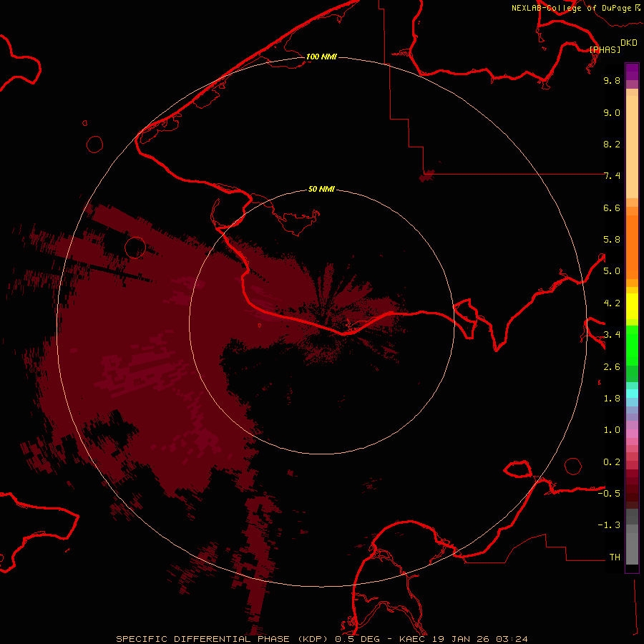Click the small isolated echo near state border corner
Screen dimensions: 644x644
click(426, 176)
